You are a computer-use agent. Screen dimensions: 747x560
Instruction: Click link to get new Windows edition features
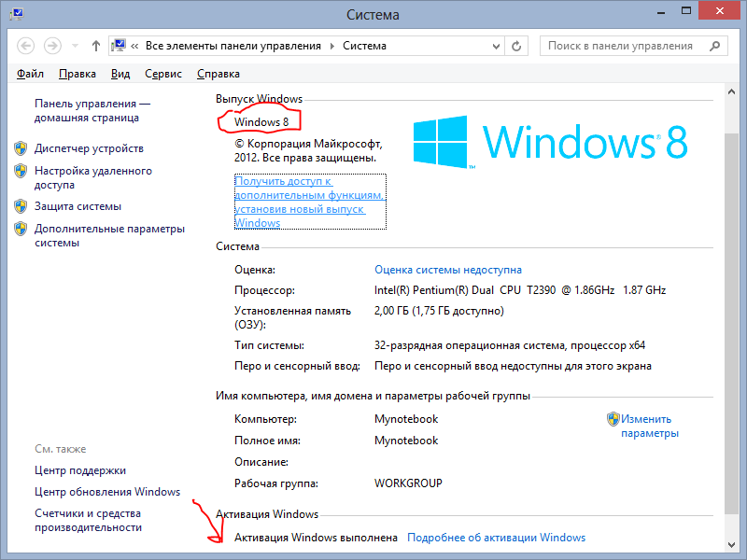[x=310, y=202]
